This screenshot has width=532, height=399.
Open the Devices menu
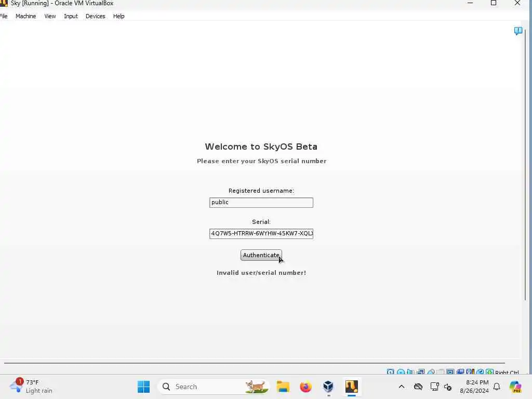[x=96, y=16]
